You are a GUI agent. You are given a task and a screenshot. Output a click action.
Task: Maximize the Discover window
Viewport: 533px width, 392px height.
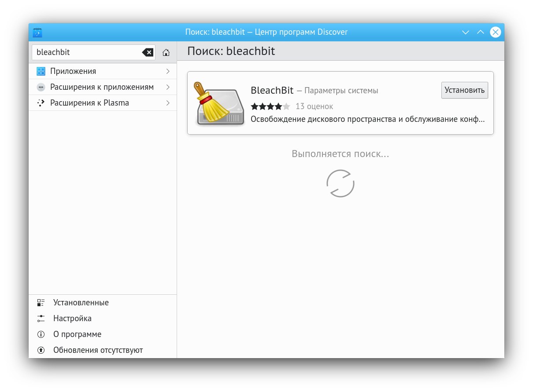(x=481, y=33)
